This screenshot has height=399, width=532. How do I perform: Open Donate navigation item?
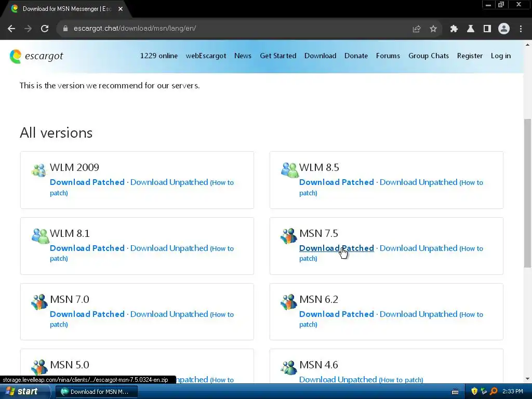tap(356, 56)
